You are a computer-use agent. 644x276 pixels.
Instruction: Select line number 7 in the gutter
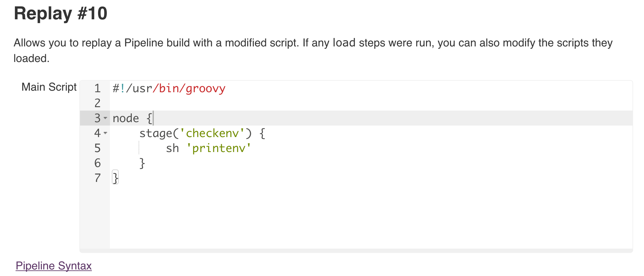pyautogui.click(x=97, y=178)
